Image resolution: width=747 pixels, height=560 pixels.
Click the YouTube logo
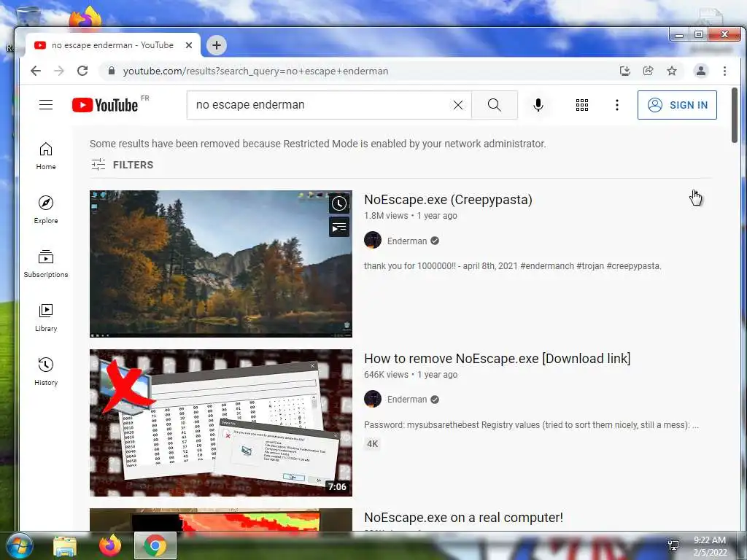(105, 105)
